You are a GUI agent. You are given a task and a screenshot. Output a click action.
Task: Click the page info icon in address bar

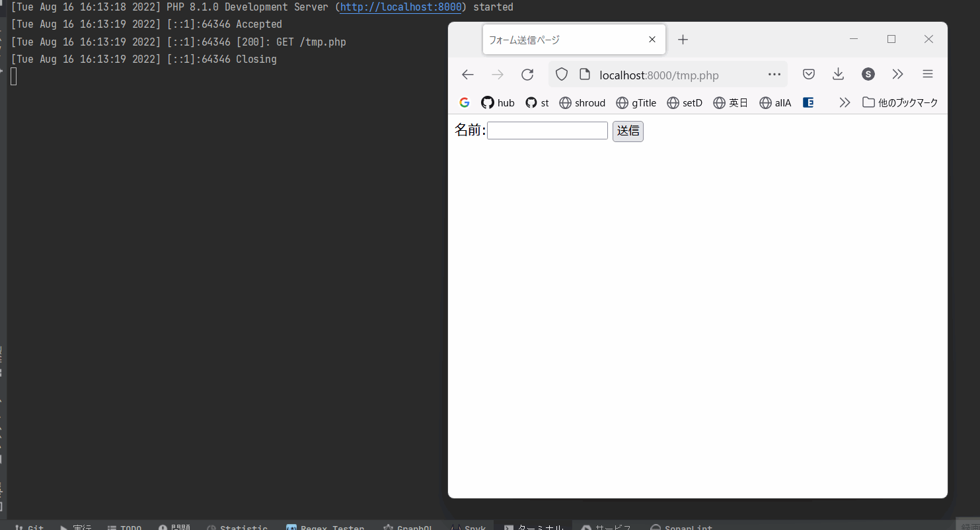pos(584,75)
